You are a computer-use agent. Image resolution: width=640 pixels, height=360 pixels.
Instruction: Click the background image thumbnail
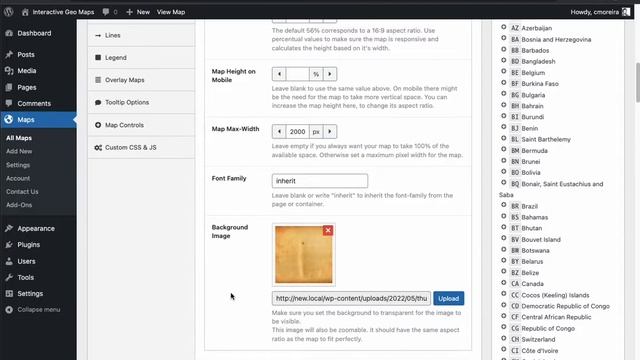(x=304, y=255)
